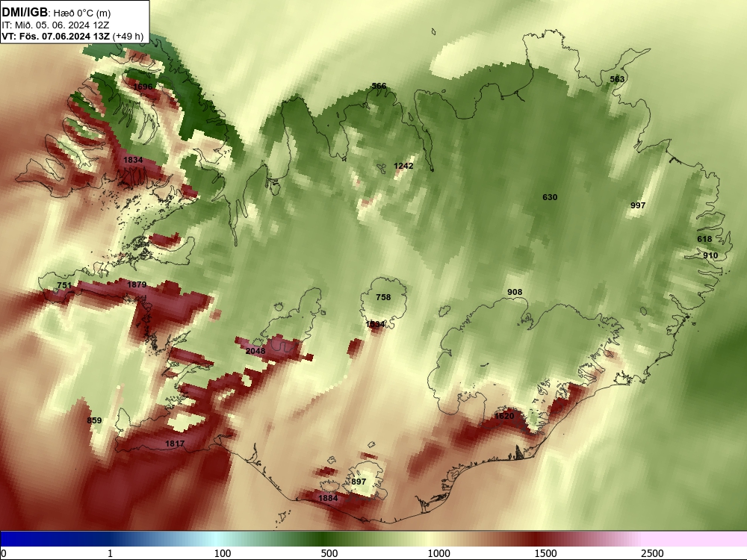Click the 630 height label

550,197
